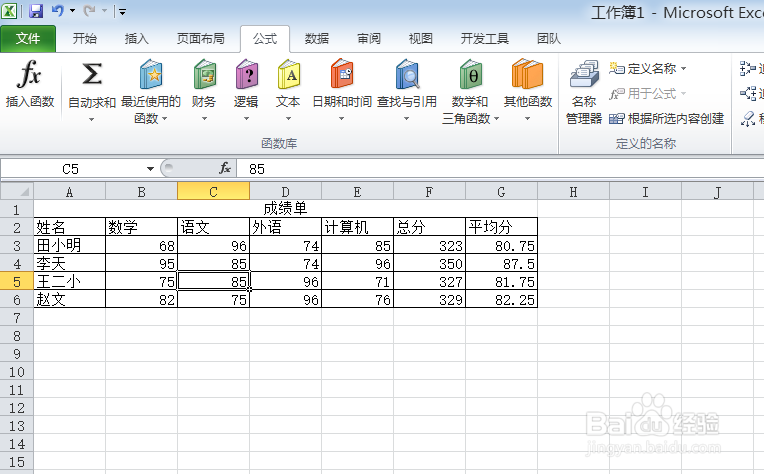Open the Name Manager icon
Screen dimensions: 764x474
[584, 74]
